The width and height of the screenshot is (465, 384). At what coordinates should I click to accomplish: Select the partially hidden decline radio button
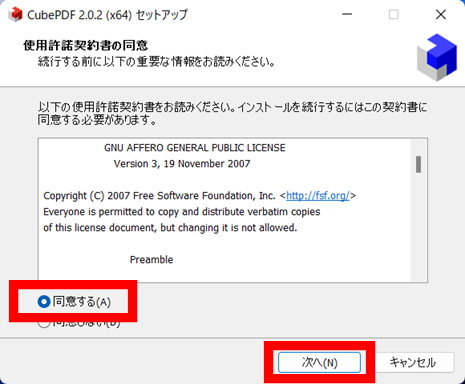[44, 323]
